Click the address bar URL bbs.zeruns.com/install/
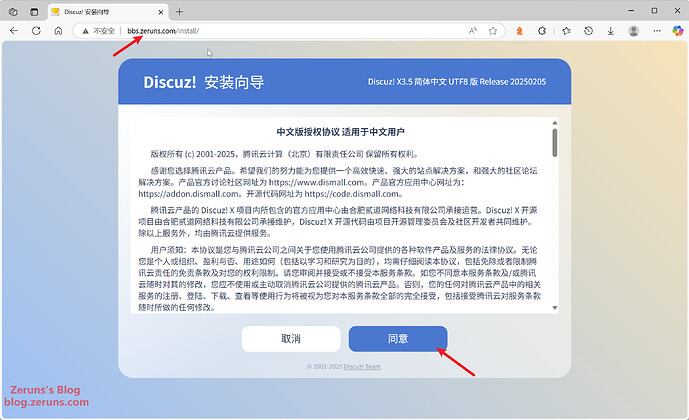The width and height of the screenshot is (689, 420). pyautogui.click(x=163, y=31)
